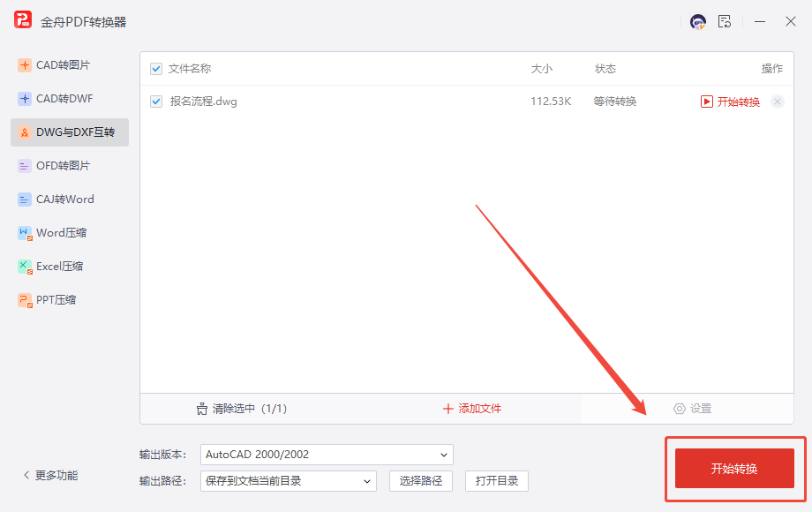Click the 大小 column header
Viewport: 812px width, 512px height.
click(x=542, y=69)
